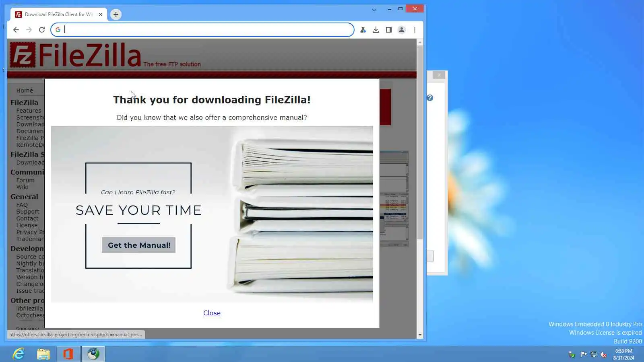Close the Download FileZilla Client tab
Image resolution: width=644 pixels, height=362 pixels.
(x=101, y=14)
